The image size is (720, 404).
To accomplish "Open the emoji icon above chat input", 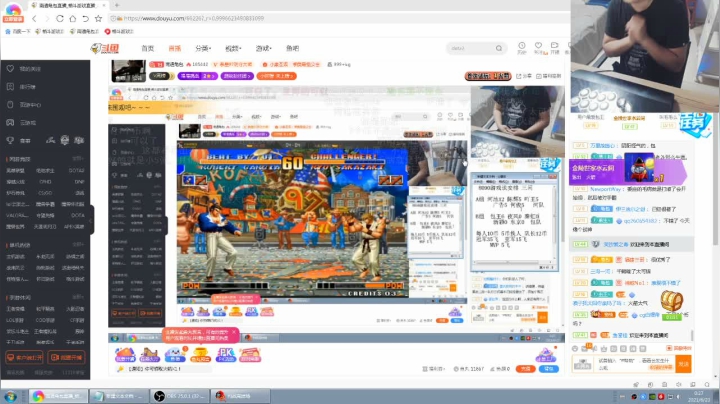I will point(575,348).
